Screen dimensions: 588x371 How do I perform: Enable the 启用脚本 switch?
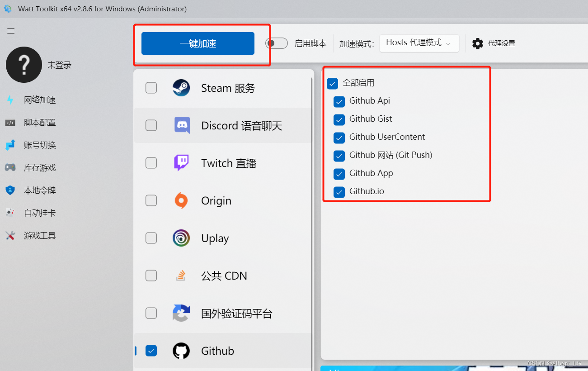[276, 43]
